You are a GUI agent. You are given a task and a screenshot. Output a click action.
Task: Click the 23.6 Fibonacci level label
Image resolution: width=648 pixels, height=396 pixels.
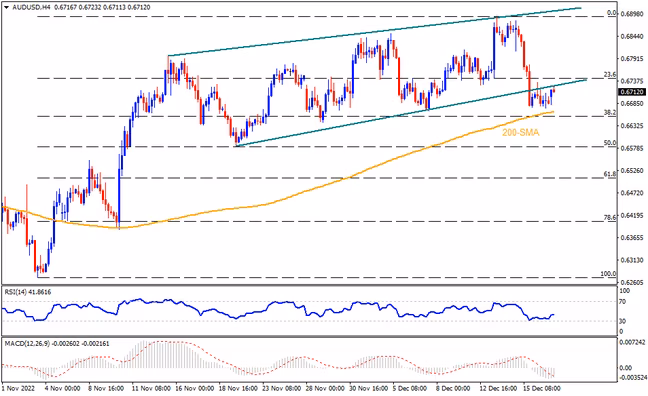(x=610, y=75)
